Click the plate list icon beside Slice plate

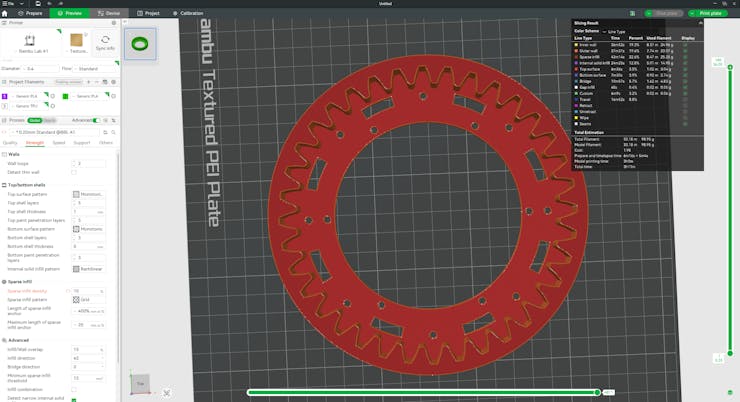click(632, 13)
